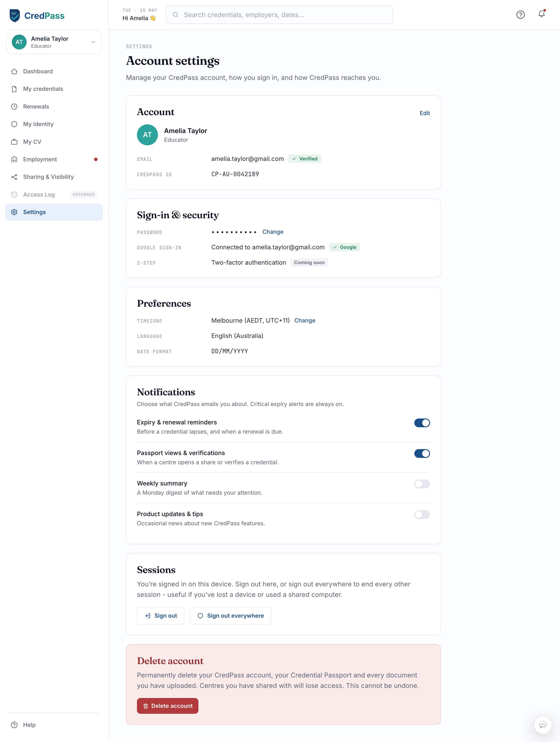Click the red Delete account button

[x=167, y=706]
